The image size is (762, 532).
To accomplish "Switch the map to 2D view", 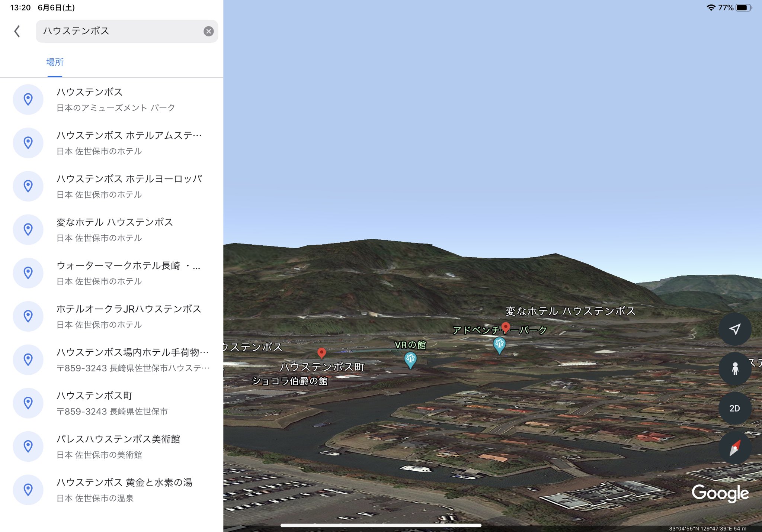I will click(x=734, y=408).
